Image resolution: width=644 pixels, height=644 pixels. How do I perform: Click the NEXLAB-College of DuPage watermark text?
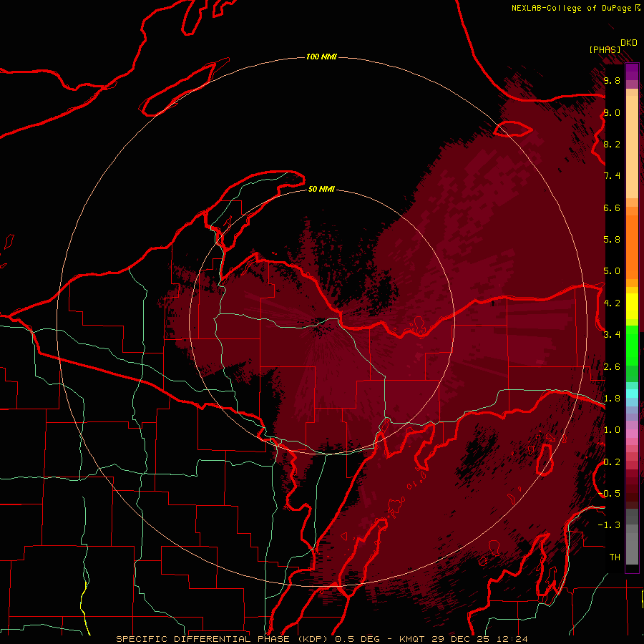point(572,8)
